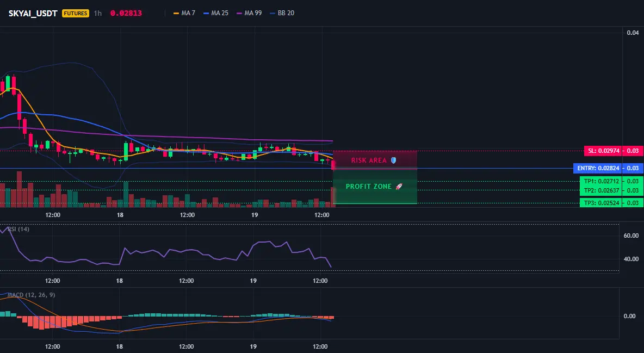
Task: Toggle the MA 25 legend item
Action: (215, 13)
